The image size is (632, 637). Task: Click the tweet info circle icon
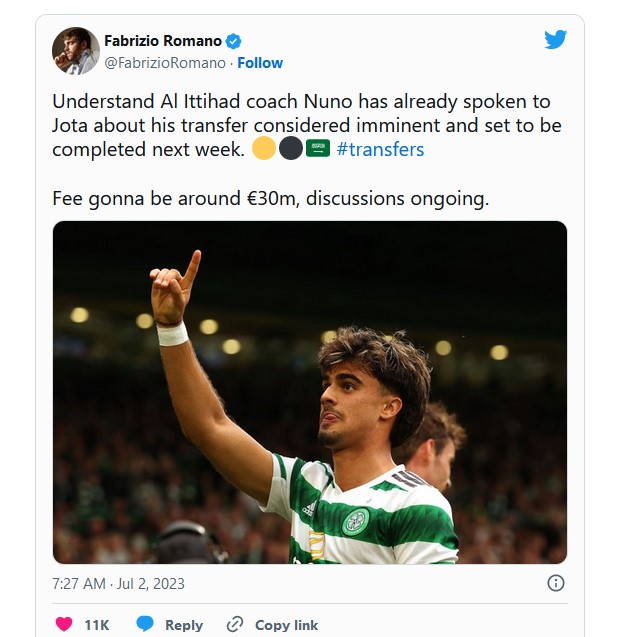[x=556, y=583]
